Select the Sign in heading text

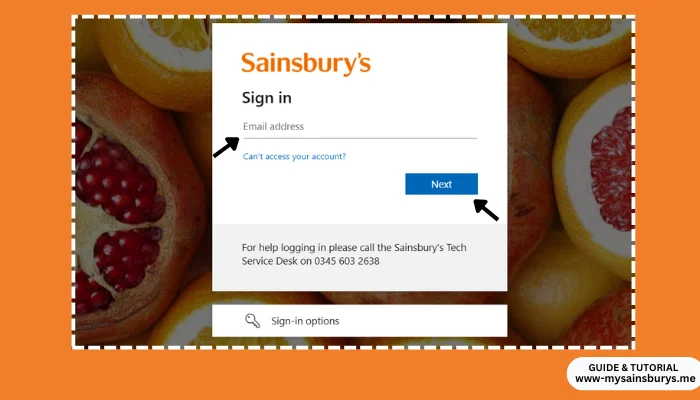[267, 98]
